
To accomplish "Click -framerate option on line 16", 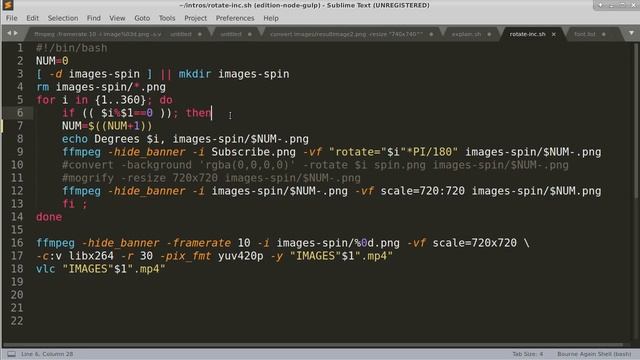I will pos(198,243).
